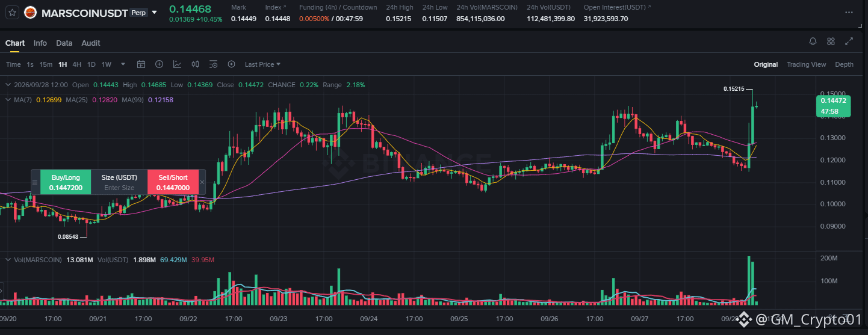This screenshot has width=868, height=335.
Task: Expand chart to fullscreen
Action: pos(849,41)
